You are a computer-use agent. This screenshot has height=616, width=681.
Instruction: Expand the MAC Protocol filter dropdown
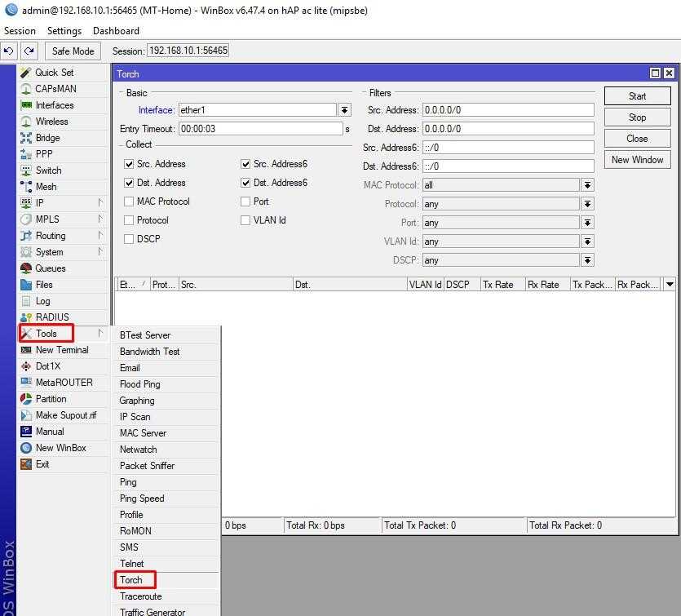[x=587, y=185]
